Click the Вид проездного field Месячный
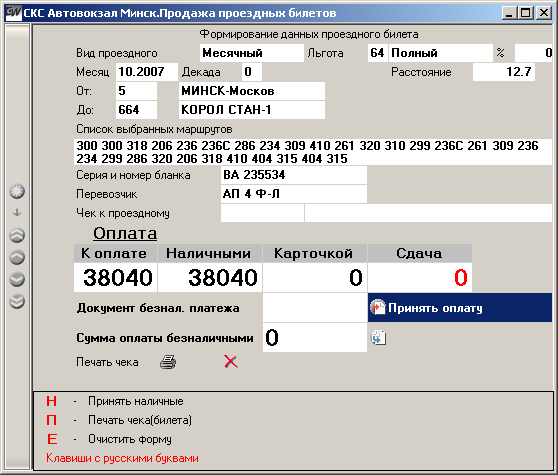 [252, 53]
